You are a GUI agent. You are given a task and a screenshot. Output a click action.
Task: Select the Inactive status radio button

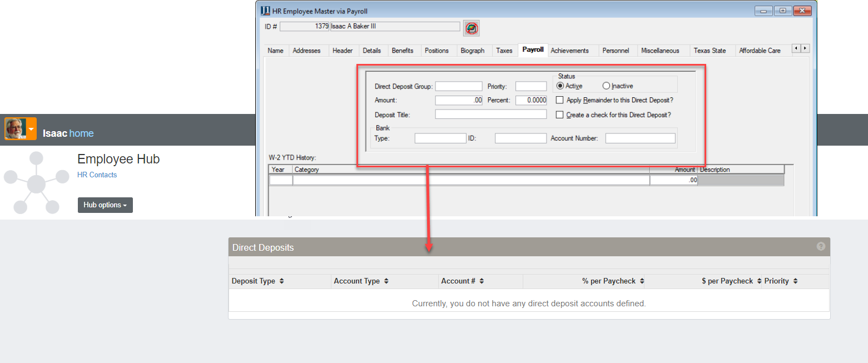606,86
